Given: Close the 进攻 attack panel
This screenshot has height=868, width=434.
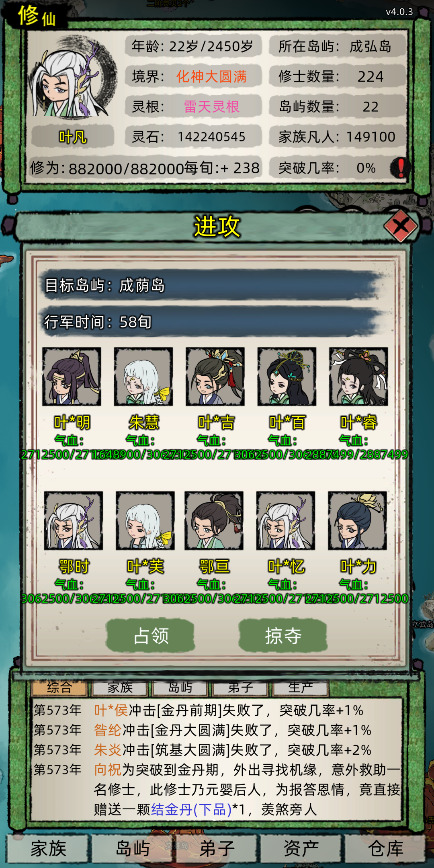Looking at the screenshot, I should point(401,226).
